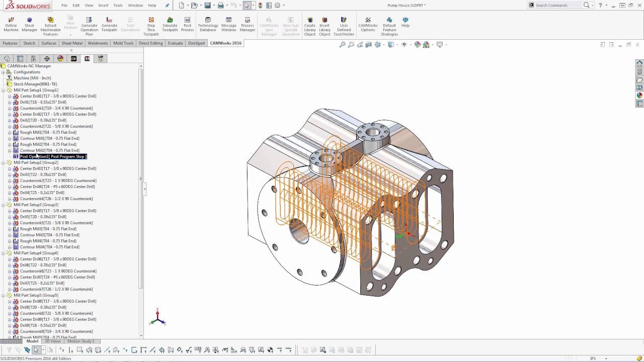The image size is (644, 362).
Task: Select Stock Manager[6061-T6] node
Action: (x=35, y=84)
